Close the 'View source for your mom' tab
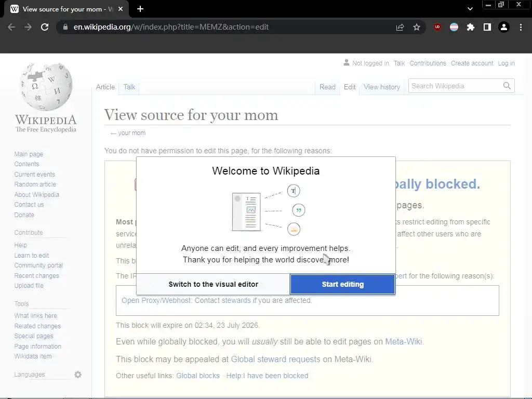532x399 pixels. point(121,9)
